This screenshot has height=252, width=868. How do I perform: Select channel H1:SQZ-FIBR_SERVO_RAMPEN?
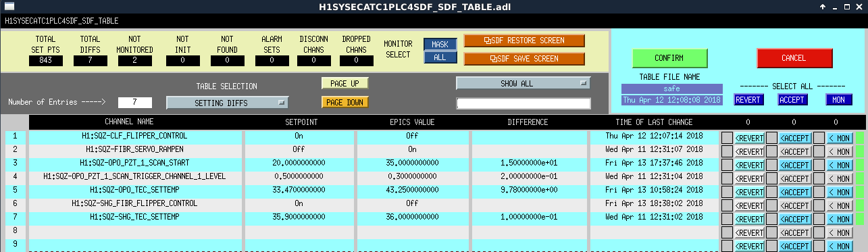coord(135,149)
